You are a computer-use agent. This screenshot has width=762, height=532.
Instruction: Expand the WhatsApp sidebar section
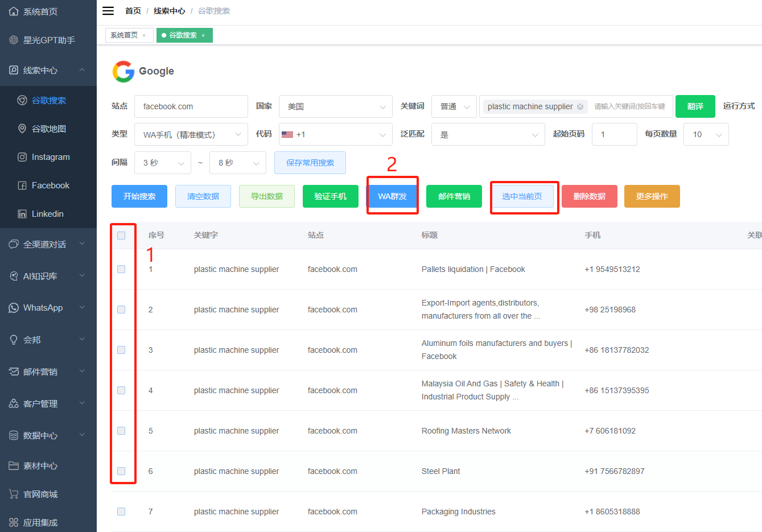pos(82,308)
